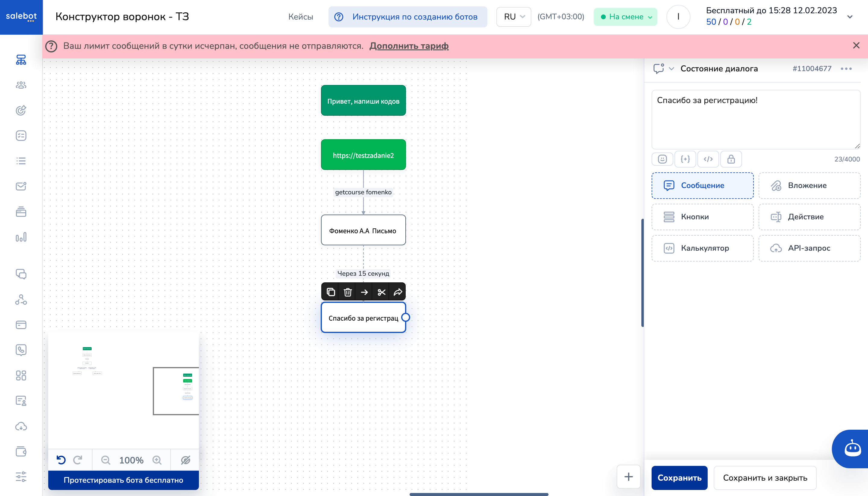
Task: Click into the message text area
Action: (x=756, y=120)
